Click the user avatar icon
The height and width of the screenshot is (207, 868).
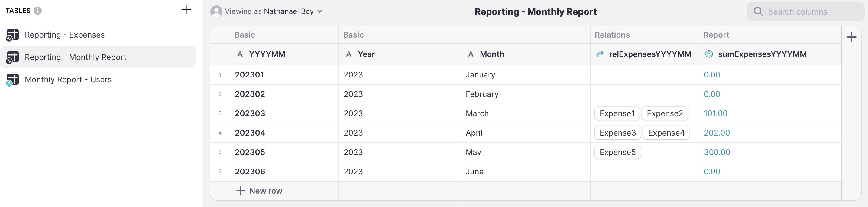point(216,11)
